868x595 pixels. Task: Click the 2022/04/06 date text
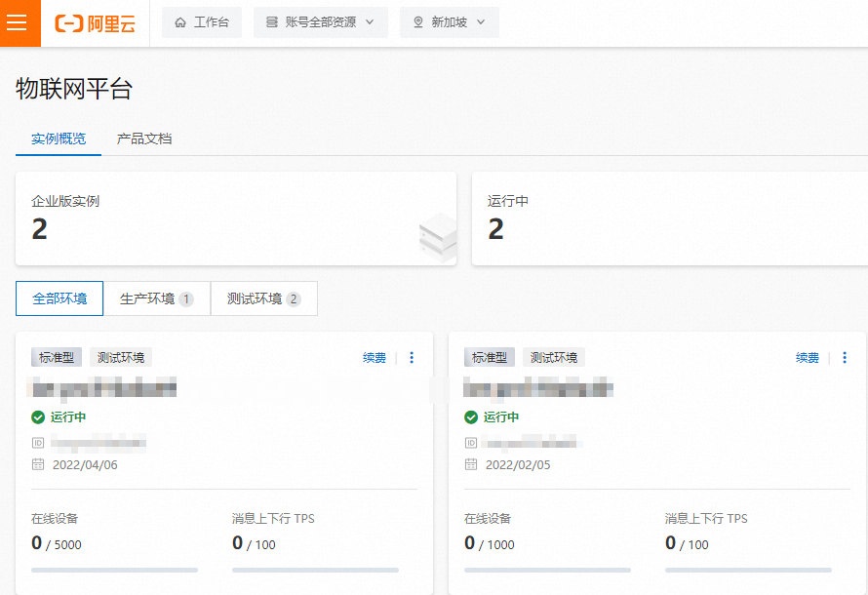click(85, 465)
